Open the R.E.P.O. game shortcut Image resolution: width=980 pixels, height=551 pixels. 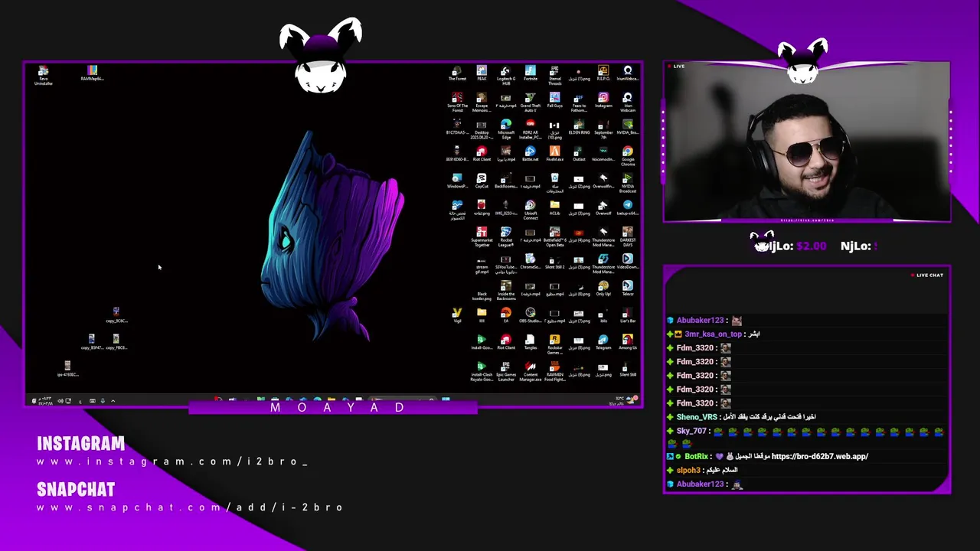[603, 74]
